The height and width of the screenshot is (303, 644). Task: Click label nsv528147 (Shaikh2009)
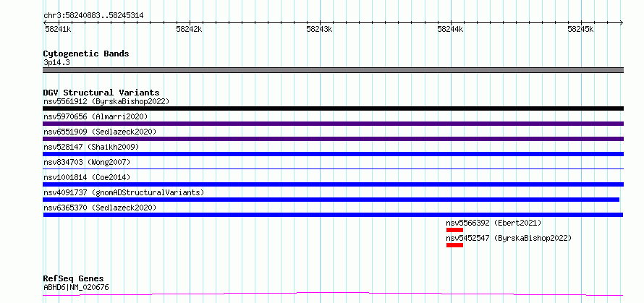[91, 147]
